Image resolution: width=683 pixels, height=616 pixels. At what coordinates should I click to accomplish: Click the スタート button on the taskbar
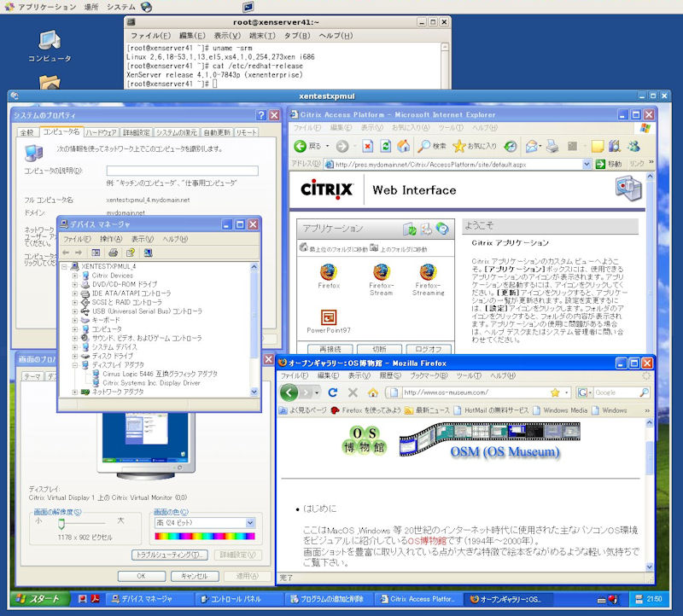click(x=38, y=599)
